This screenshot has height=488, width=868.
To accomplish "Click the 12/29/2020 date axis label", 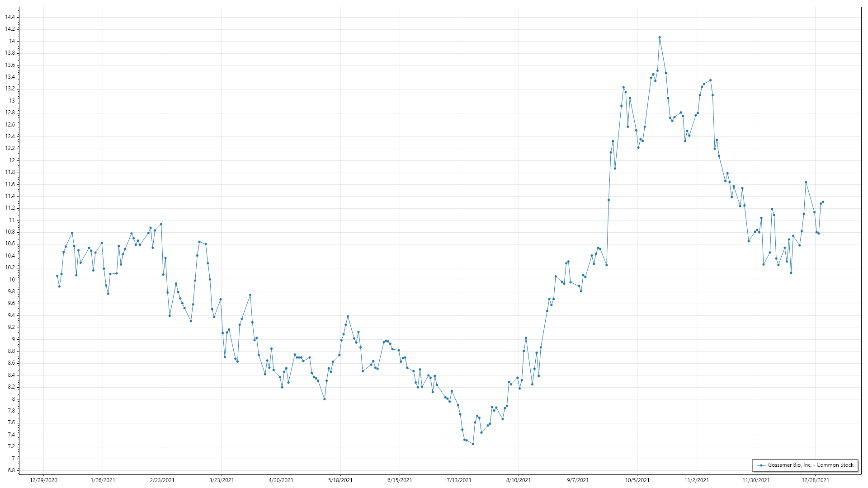I will tap(43, 480).
